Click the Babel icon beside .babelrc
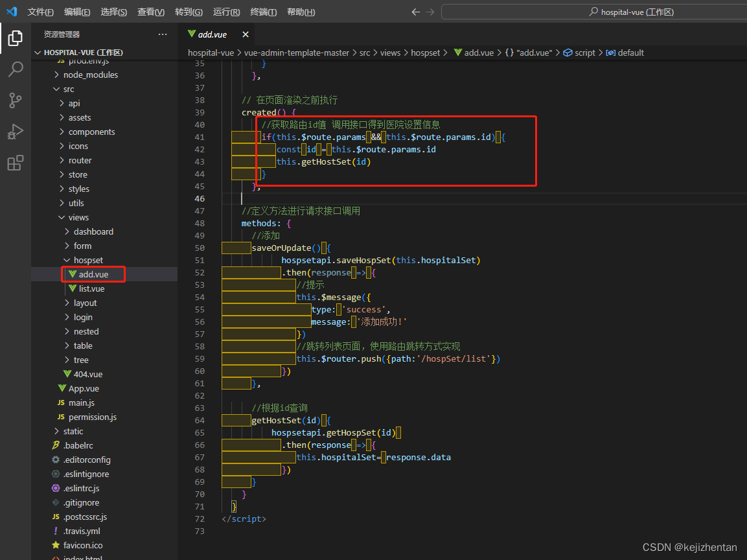Image resolution: width=747 pixels, height=560 pixels. coord(56,445)
